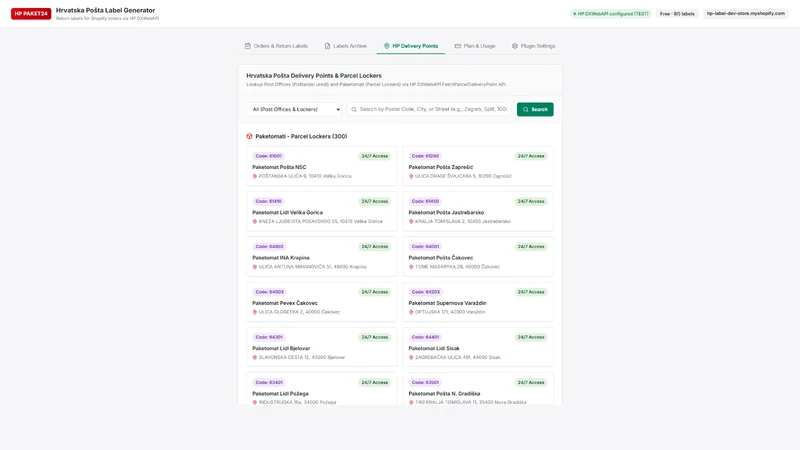Click the green Search button
The image size is (800, 450).
point(535,109)
